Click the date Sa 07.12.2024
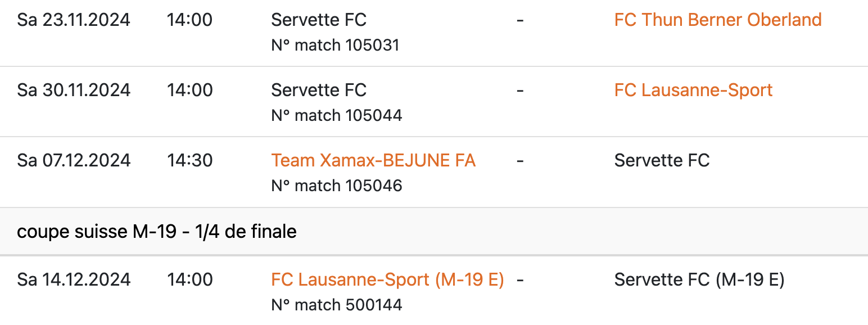The height and width of the screenshot is (325, 868). tap(74, 161)
